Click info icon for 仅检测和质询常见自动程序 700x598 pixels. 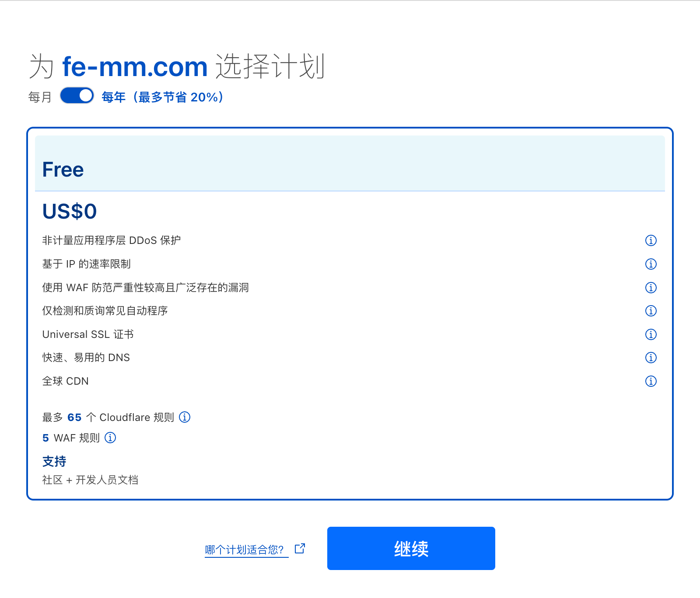(x=651, y=311)
